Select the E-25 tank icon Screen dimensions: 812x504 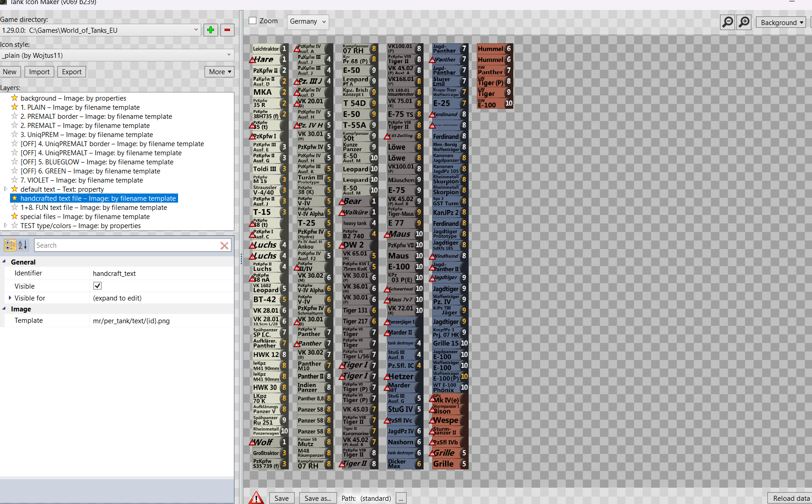(450, 103)
